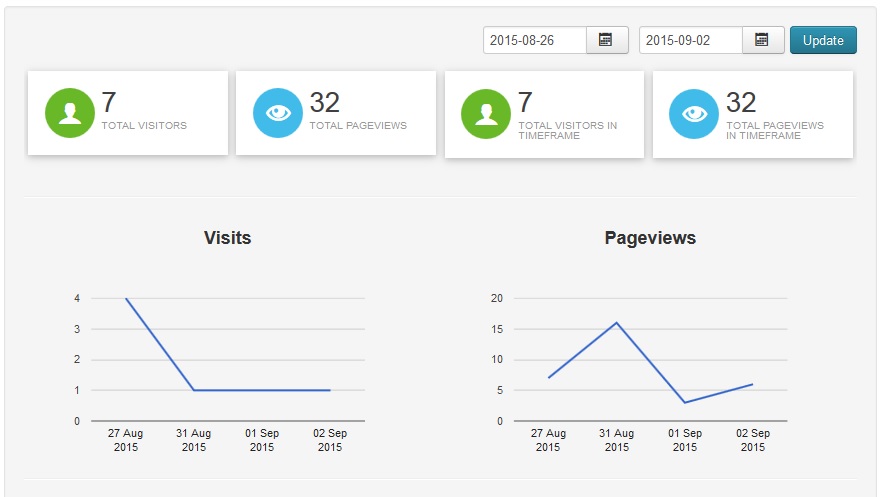Click the y-axis value 15 in Pageviews chart
Screen dimensions: 882x497
tap(497, 329)
